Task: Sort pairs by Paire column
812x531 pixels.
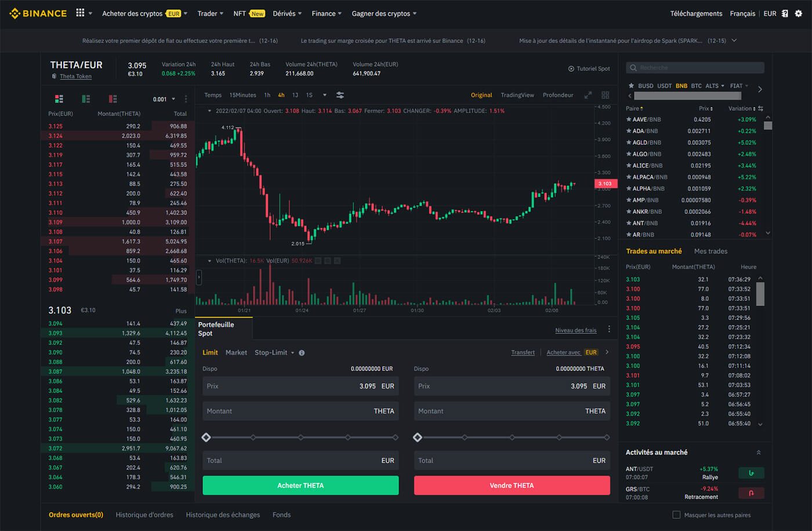Action: [x=634, y=108]
